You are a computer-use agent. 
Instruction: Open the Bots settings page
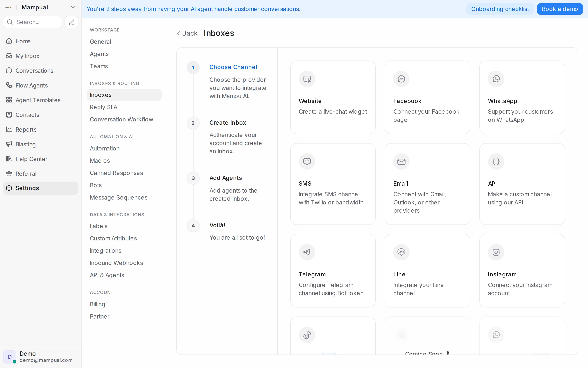click(96, 185)
